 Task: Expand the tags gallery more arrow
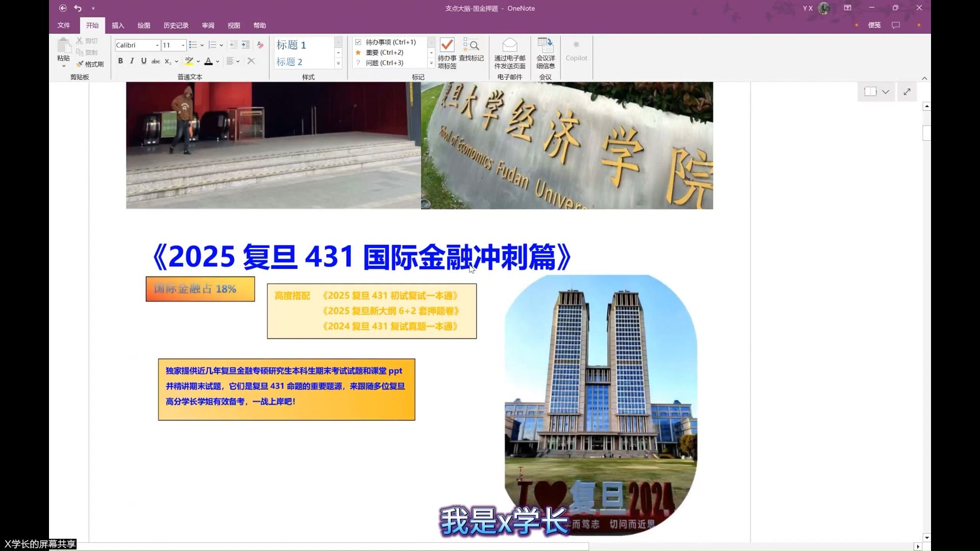(x=431, y=63)
